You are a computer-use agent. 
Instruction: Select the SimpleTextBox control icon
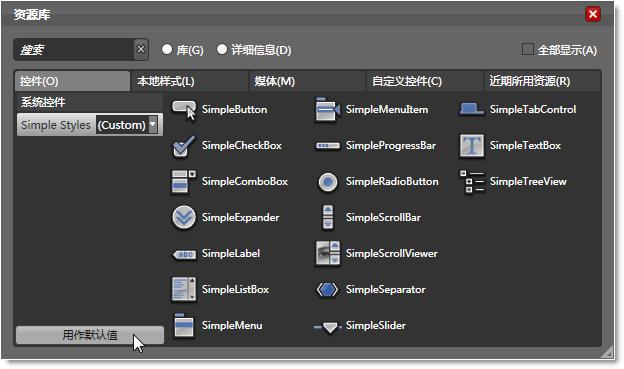coord(472,146)
